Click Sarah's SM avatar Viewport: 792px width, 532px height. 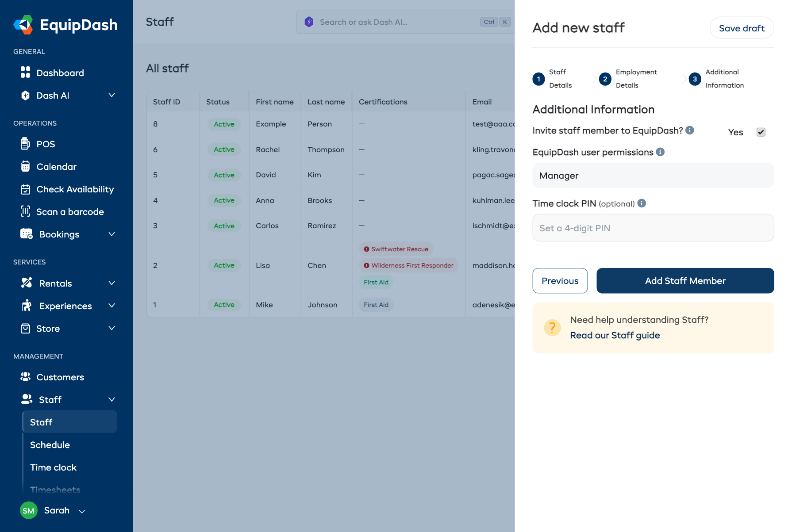click(29, 510)
